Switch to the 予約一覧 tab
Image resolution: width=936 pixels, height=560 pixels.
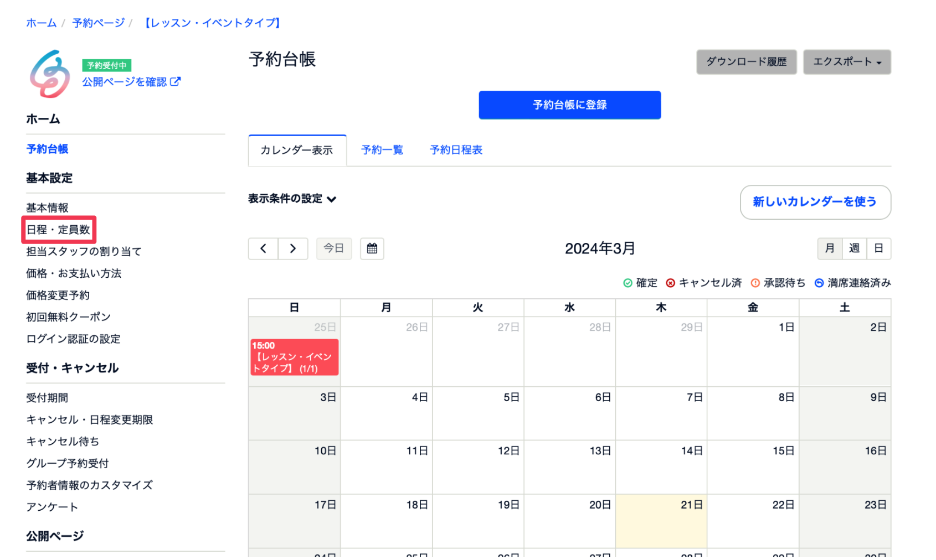coord(382,150)
